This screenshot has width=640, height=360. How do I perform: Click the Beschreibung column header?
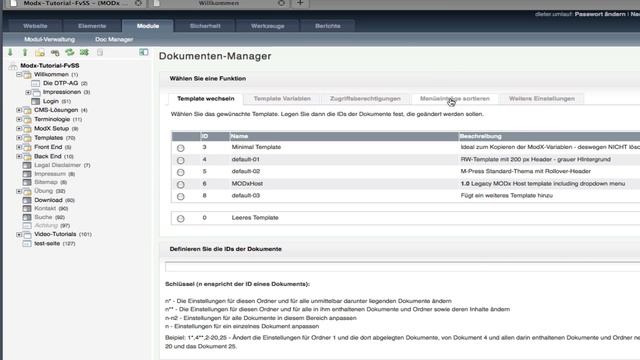click(x=480, y=136)
